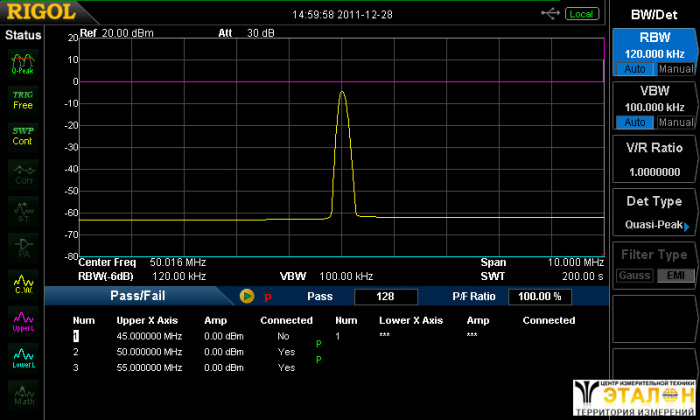Click the SWP Cont sweep status icon

[x=22, y=135]
